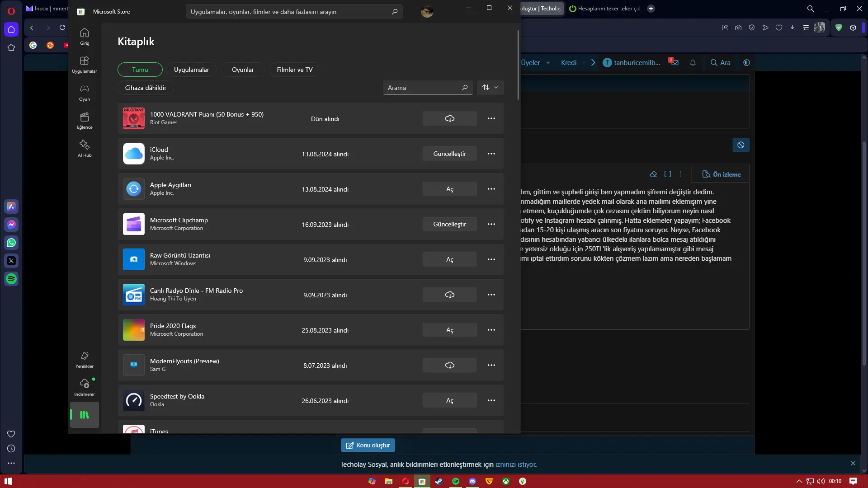Open Apple Aygıtları with Aç button

[x=449, y=189]
